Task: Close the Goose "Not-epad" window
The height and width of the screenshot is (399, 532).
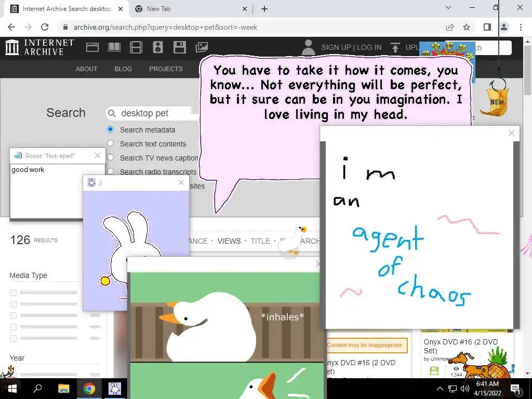Action: point(98,155)
